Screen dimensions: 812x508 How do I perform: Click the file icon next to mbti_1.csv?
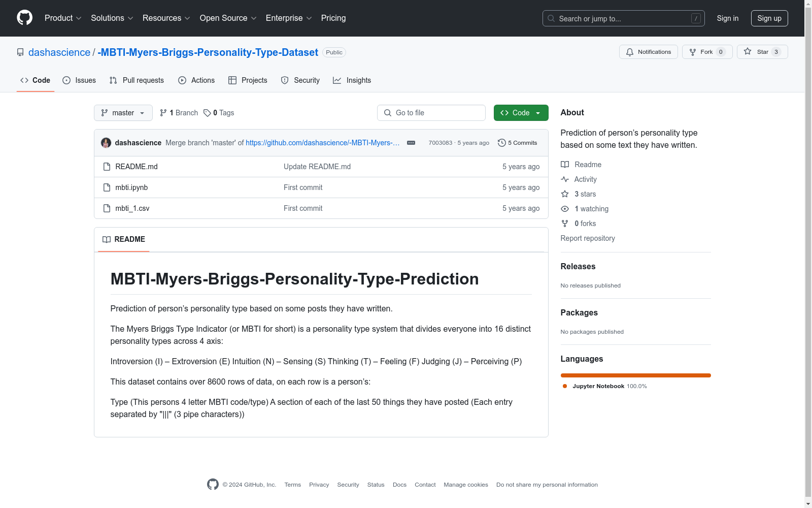[x=107, y=208]
